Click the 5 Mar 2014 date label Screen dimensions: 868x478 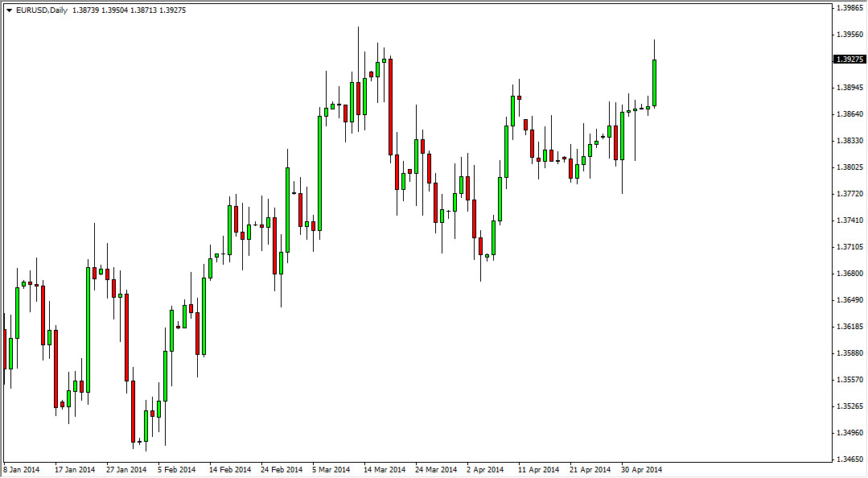331,470
